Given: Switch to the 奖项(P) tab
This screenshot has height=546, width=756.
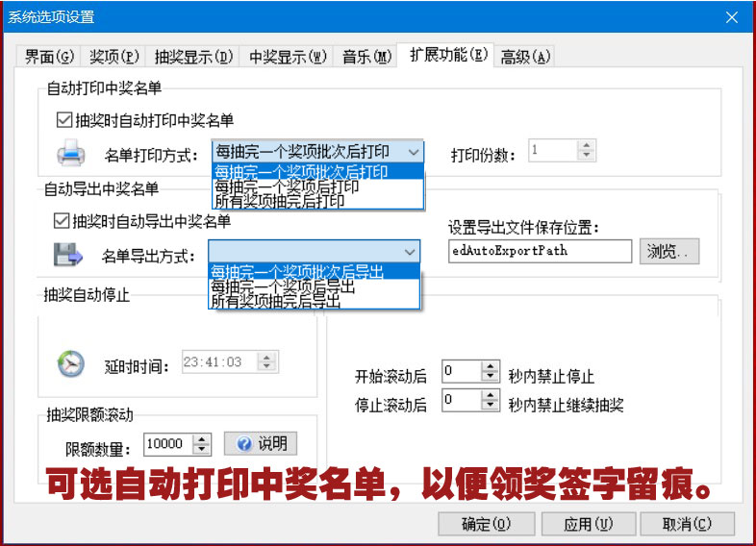Looking at the screenshot, I should click(x=114, y=56).
